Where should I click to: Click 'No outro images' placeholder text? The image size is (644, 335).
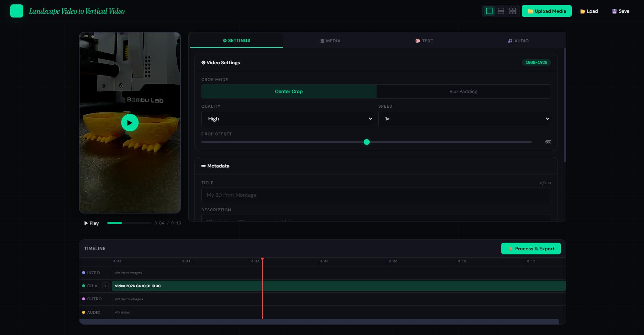click(x=129, y=299)
